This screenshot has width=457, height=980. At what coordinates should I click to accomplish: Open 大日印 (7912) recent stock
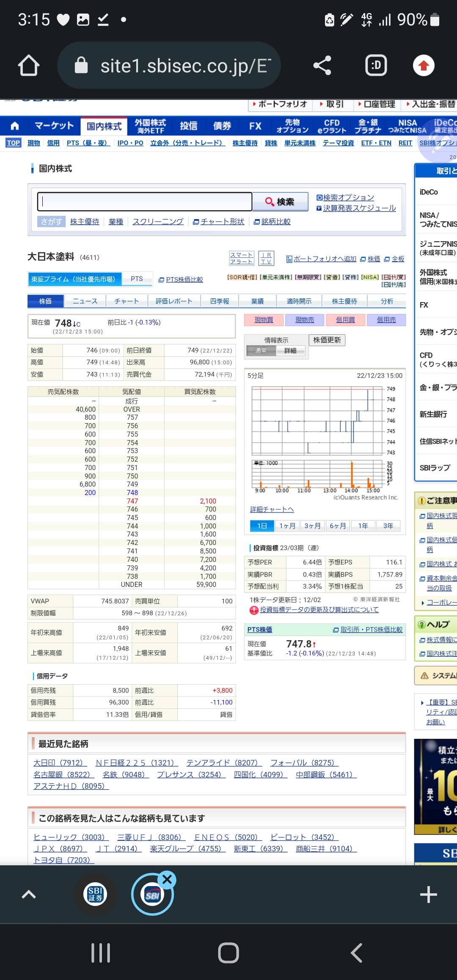pyautogui.click(x=60, y=763)
